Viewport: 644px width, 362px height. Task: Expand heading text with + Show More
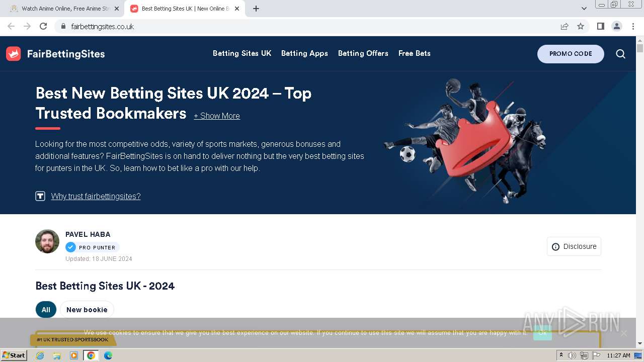tap(217, 116)
